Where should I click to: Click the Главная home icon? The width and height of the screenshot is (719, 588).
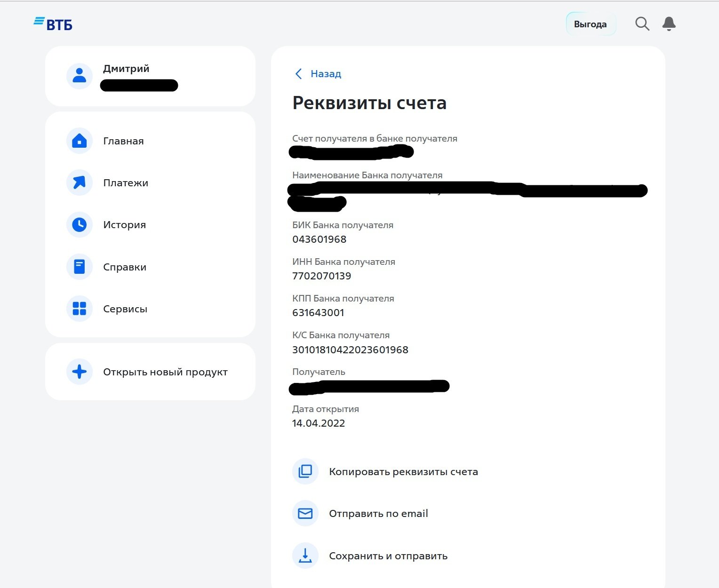point(80,141)
